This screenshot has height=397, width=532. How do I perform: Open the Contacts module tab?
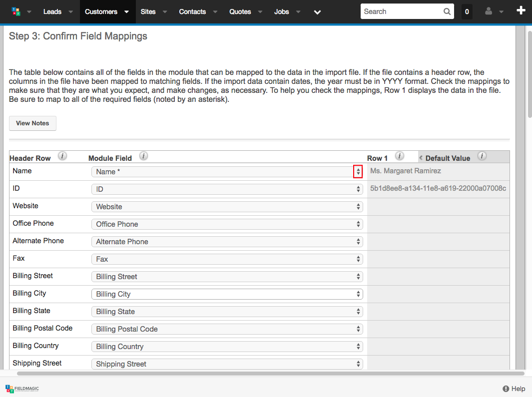pos(192,11)
